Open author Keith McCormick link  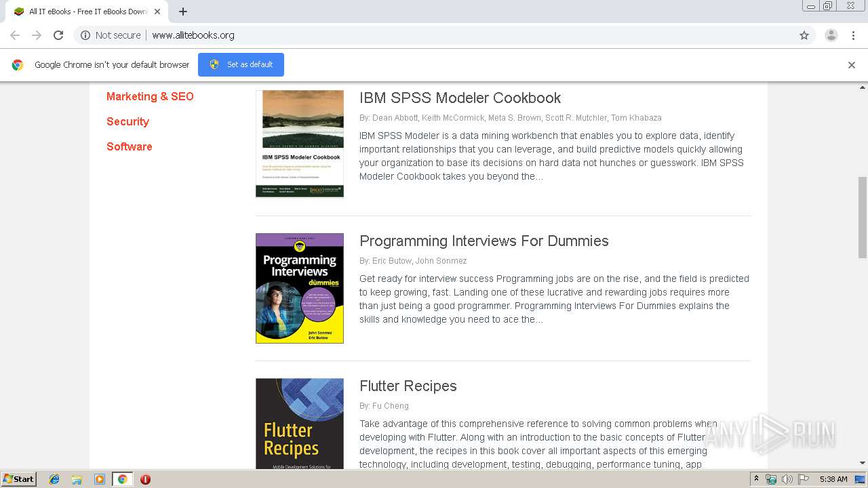pyautogui.click(x=453, y=118)
